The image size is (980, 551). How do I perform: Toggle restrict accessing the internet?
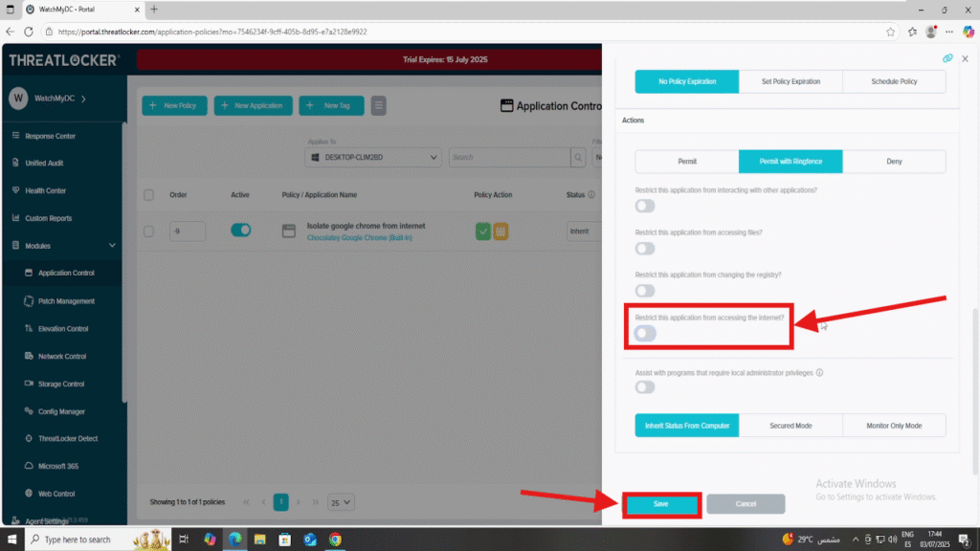click(645, 334)
